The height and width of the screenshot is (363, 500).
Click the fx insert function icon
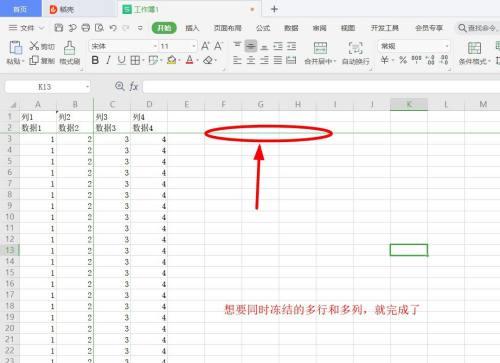(x=134, y=87)
